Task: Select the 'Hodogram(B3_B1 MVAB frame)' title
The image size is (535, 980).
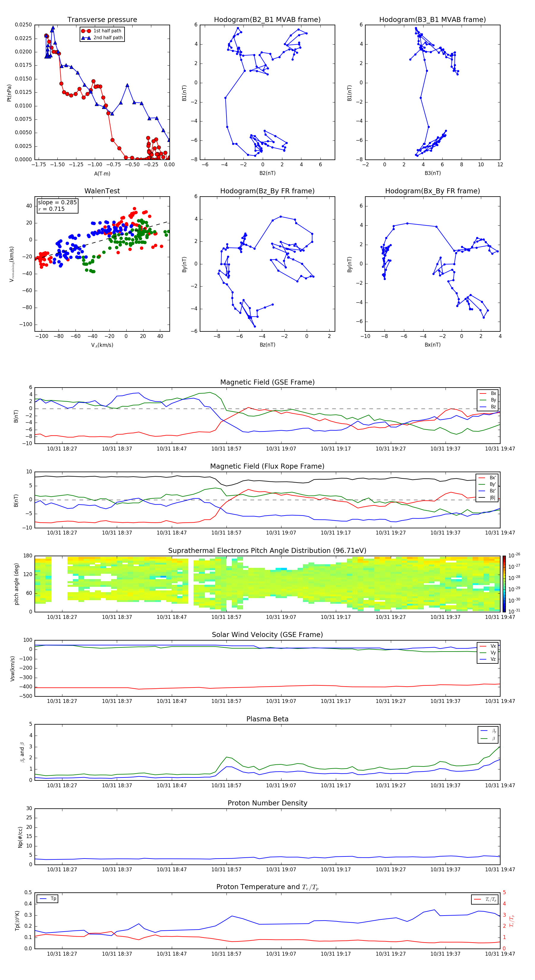Action: click(432, 19)
